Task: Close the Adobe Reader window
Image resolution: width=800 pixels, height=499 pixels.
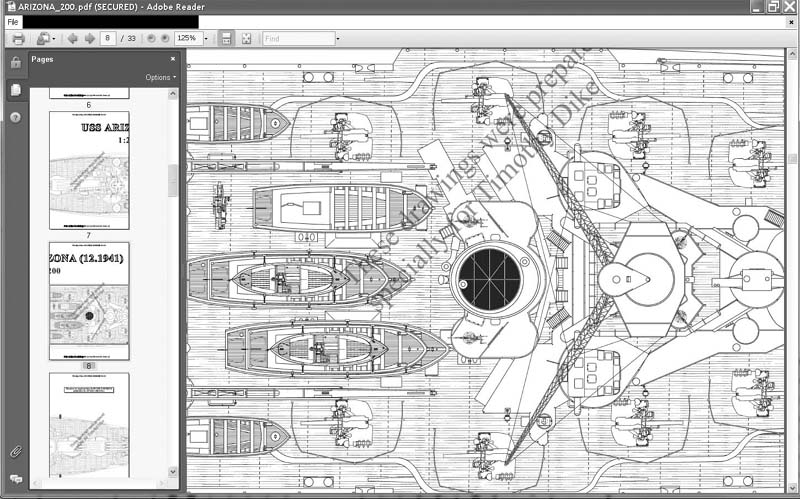Action: click(x=790, y=7)
